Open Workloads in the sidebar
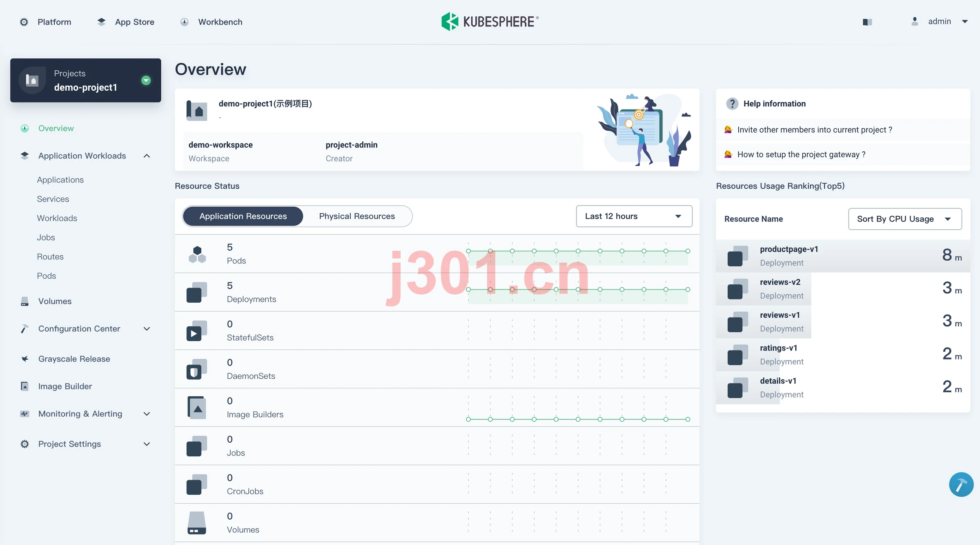Screen dimensions: 980x545 57,218
